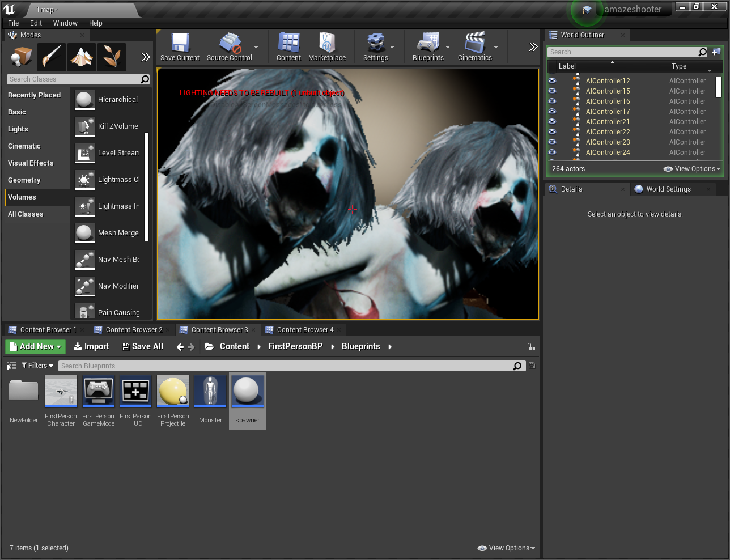Click the Blueprints toolbar icon
This screenshot has width=730, height=560.
(428, 47)
